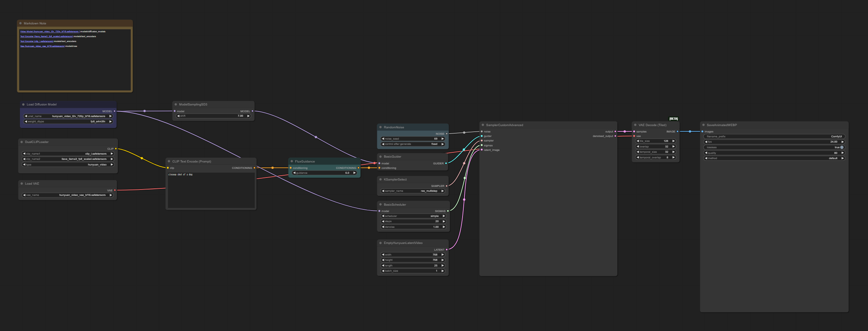This screenshot has width=868, height=331.
Task: Click the RandomNoise NOISE output socket
Action: (x=446, y=134)
